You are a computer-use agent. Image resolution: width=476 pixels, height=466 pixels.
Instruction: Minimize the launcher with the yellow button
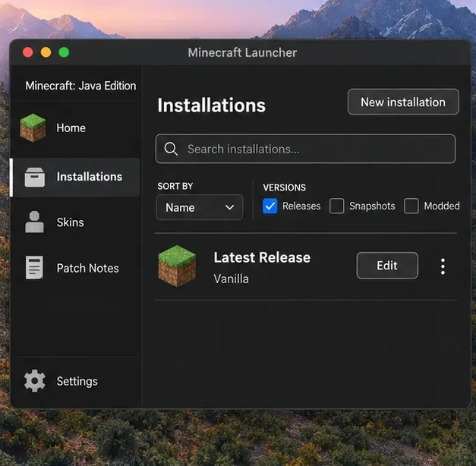[x=46, y=52]
